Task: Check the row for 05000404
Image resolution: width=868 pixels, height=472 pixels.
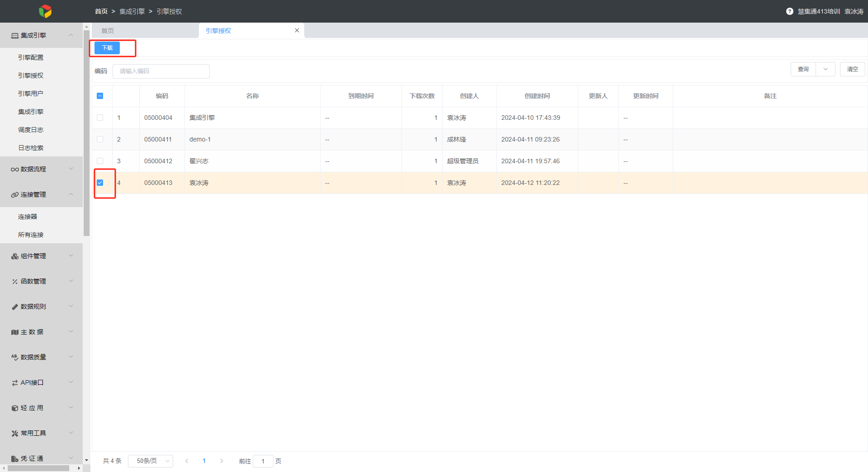Action: pyautogui.click(x=100, y=118)
